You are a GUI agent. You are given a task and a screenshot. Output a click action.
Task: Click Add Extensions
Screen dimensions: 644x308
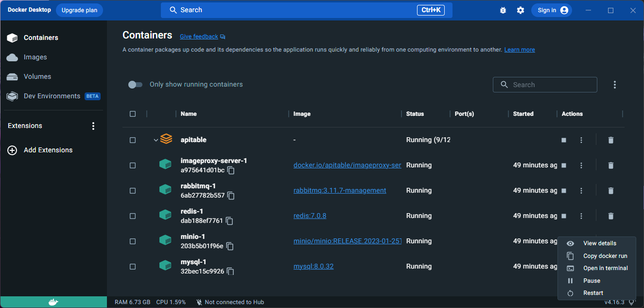tap(40, 150)
